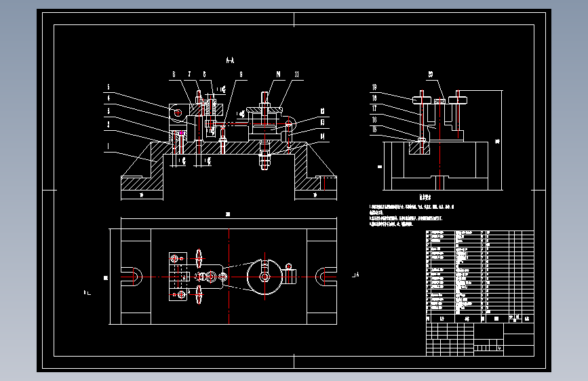The height and width of the screenshot is (381, 588).
Task: Select part callout number 11
Action: click(296, 75)
